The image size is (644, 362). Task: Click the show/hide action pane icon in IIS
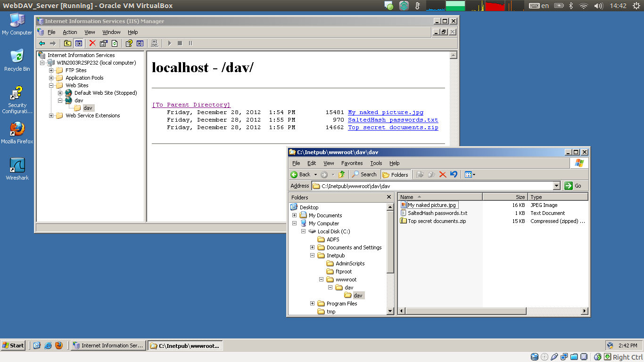tap(140, 43)
